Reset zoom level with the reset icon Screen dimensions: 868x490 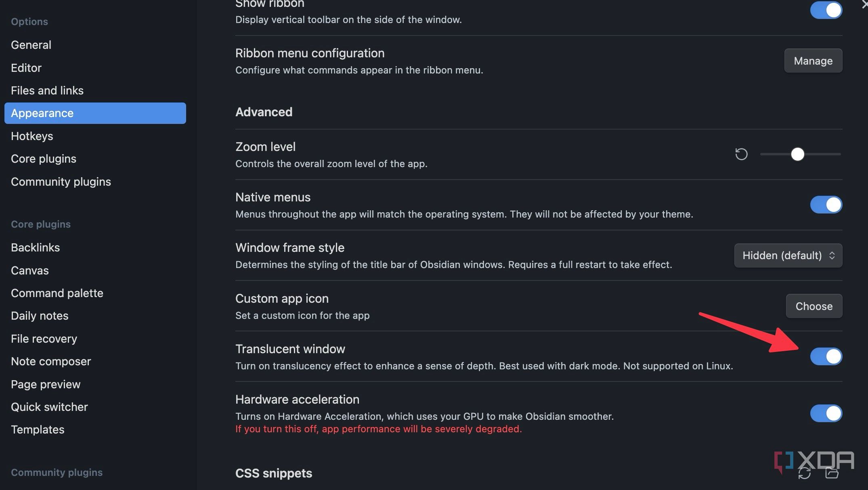coord(741,154)
